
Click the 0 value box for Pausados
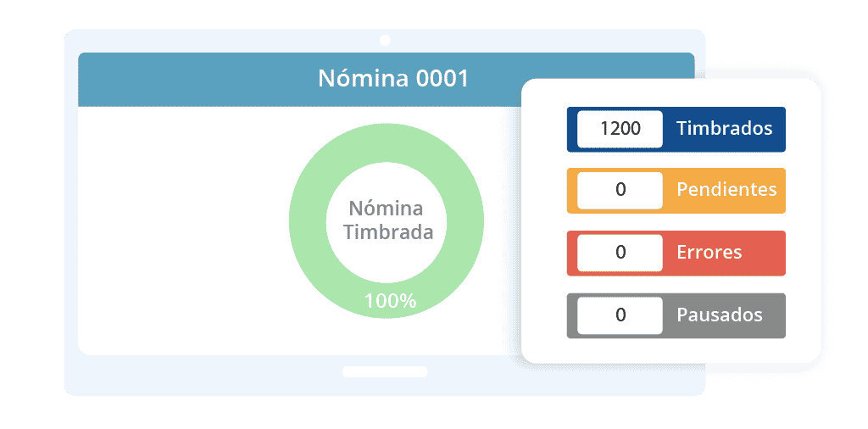[x=620, y=315]
